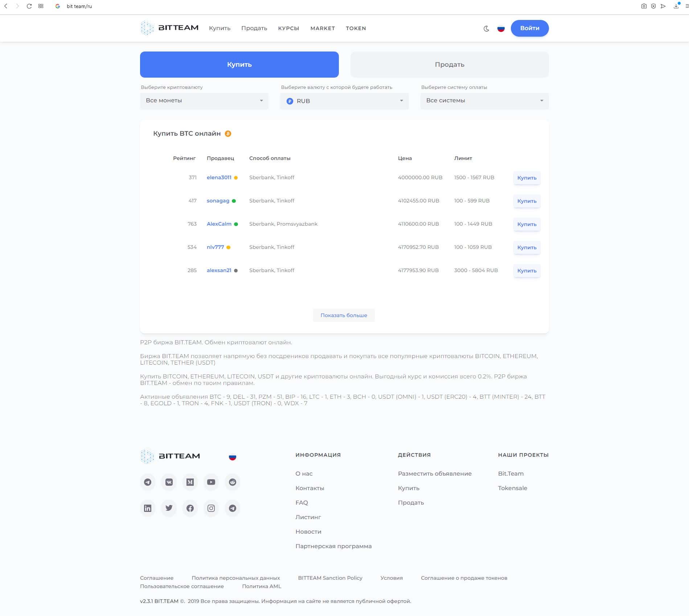Open seller sonagag's profile
This screenshot has height=616, width=689.
(218, 201)
